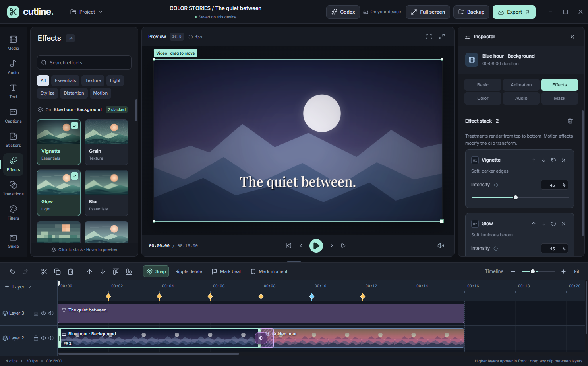The width and height of the screenshot is (588, 366).
Task: Open the Captions sidebar panel
Action: pos(13,116)
